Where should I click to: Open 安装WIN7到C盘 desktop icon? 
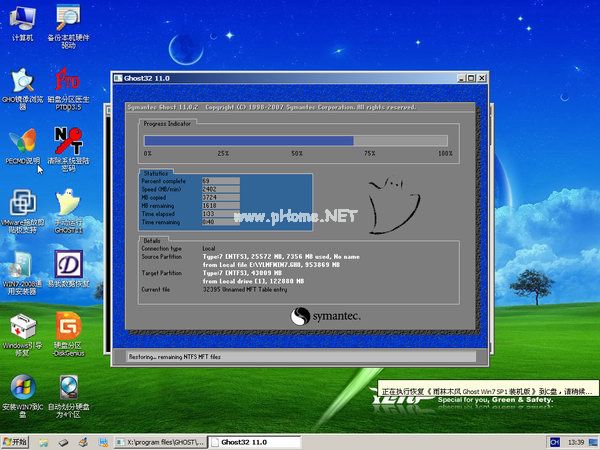point(21,388)
